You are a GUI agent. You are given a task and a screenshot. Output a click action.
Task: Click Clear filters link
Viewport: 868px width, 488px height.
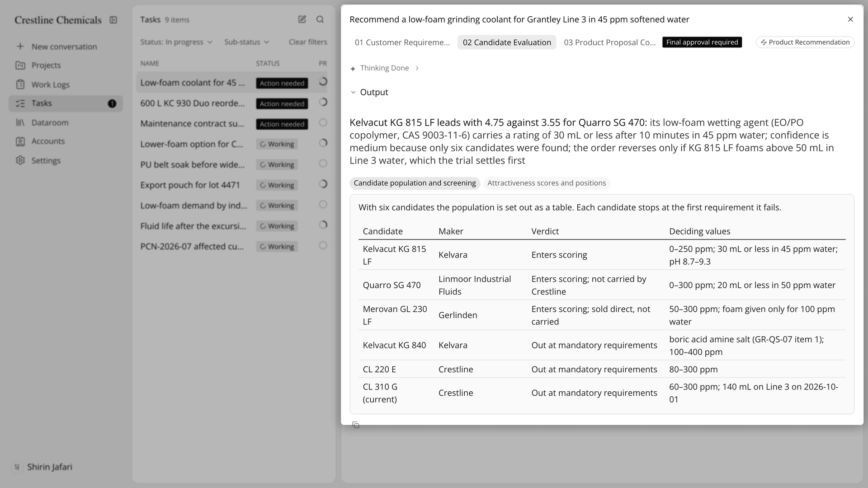coord(308,42)
